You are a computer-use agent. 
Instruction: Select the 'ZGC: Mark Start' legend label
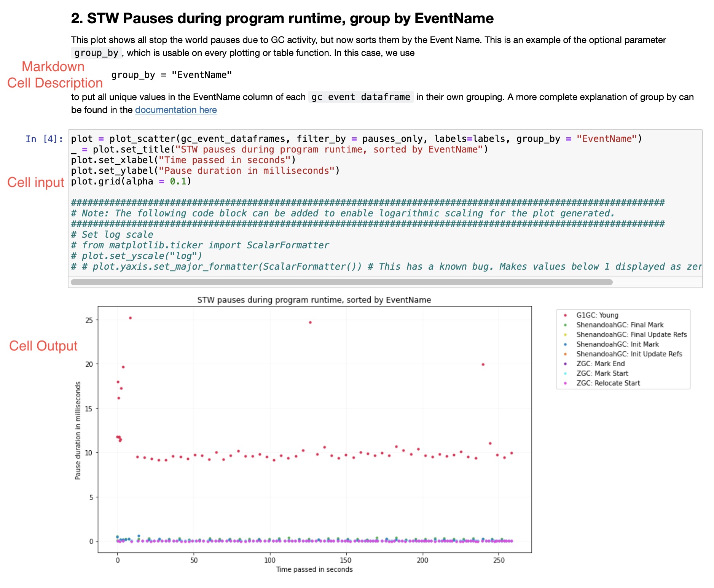pos(602,373)
